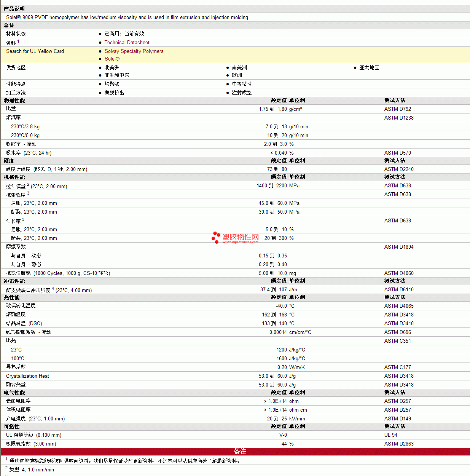Click the ASTM D4065 test method
The image size is (470, 476).
click(x=399, y=306)
